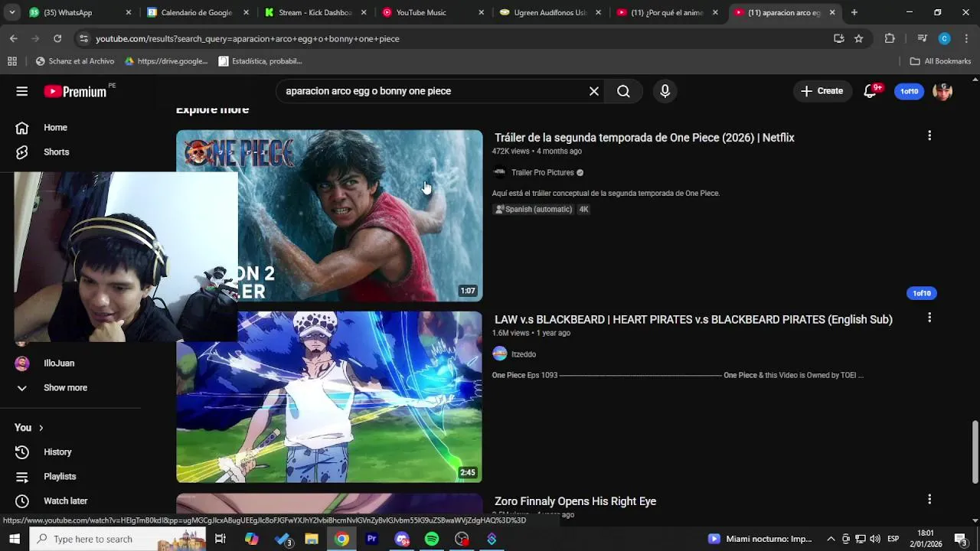
Task: Open the Chrome apps grid shortcut
Action: 11,61
